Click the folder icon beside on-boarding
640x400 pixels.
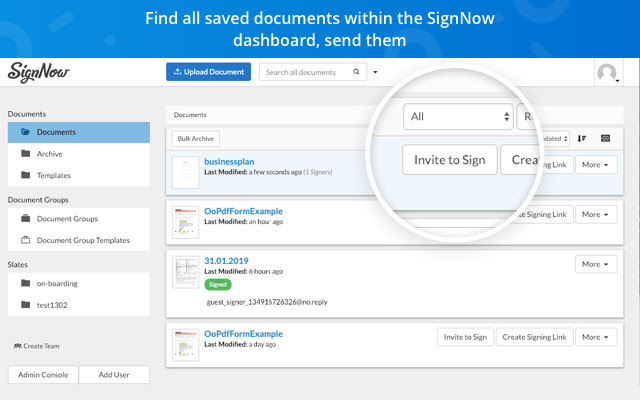tap(25, 283)
